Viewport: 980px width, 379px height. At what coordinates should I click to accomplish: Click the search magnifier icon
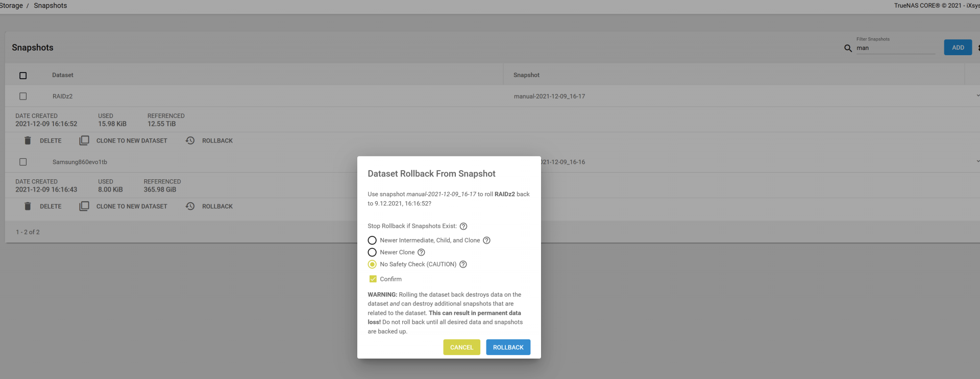848,48
